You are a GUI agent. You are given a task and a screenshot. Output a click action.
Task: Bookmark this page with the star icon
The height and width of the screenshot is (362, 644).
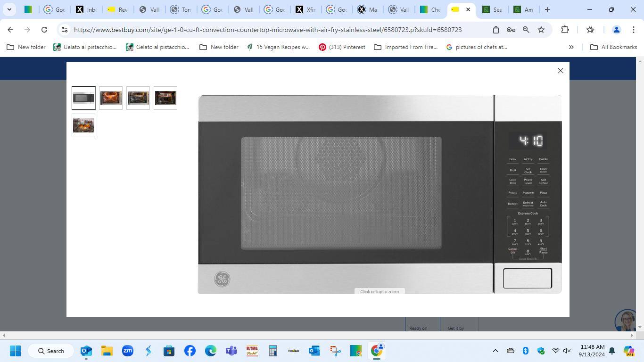(541, 30)
